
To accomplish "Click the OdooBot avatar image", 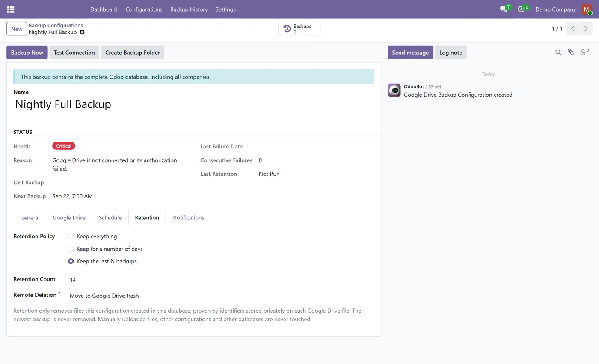I will tap(394, 90).
